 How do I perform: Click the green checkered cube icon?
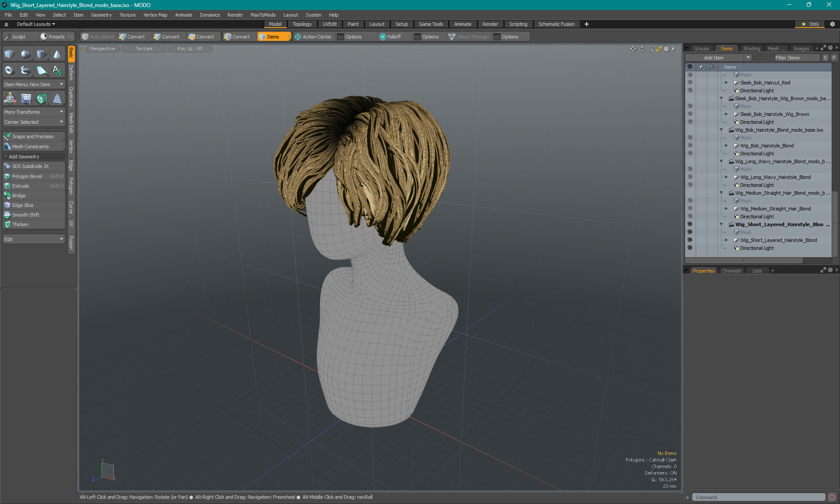coord(42,98)
